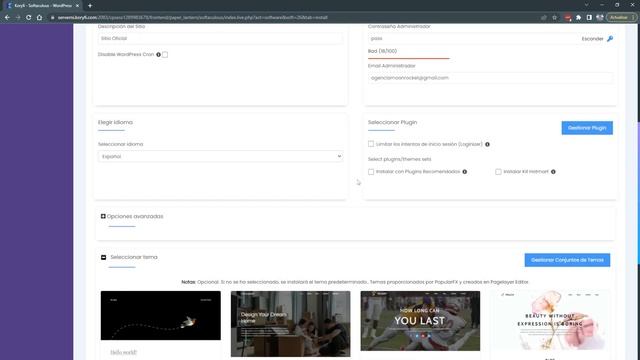This screenshot has height=360, width=640.
Task: Show info for Instalar Kit Instmart
Action: (553, 172)
